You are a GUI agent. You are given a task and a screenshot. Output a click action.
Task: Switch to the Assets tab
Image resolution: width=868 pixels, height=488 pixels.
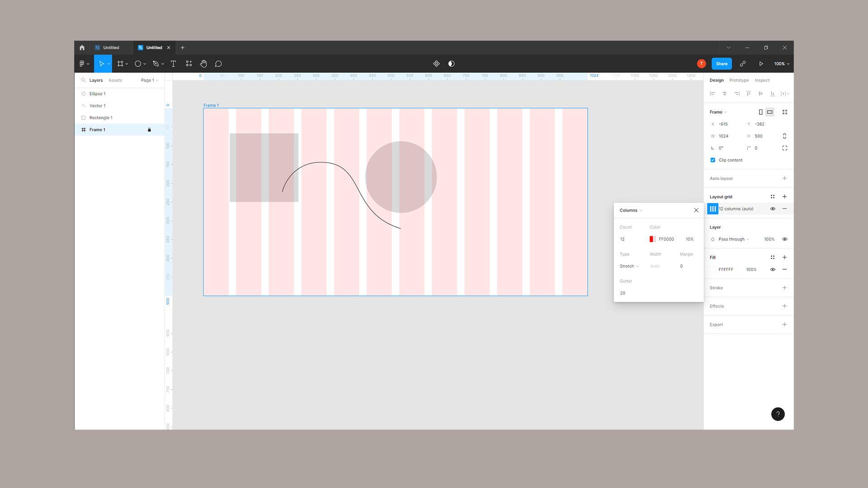[115, 80]
